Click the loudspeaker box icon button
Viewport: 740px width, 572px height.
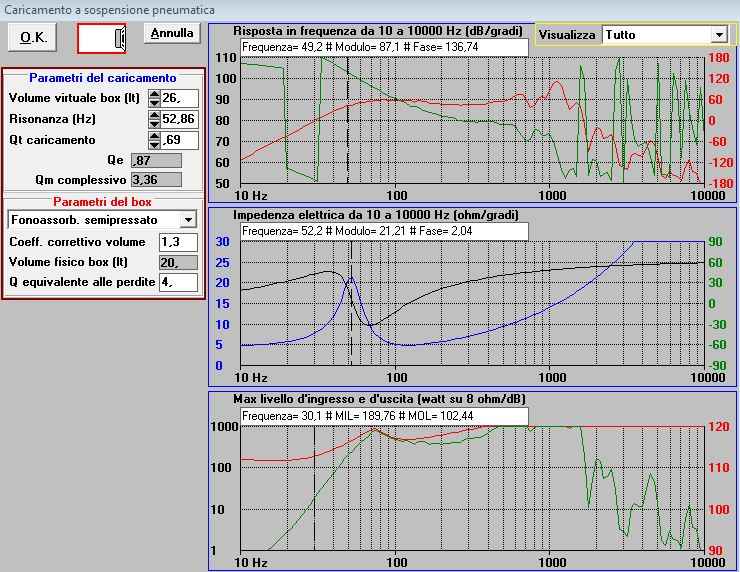click(102, 38)
